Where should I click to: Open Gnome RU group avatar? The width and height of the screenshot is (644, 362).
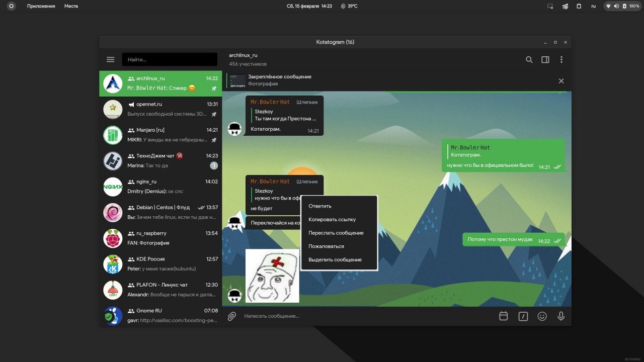tap(113, 316)
